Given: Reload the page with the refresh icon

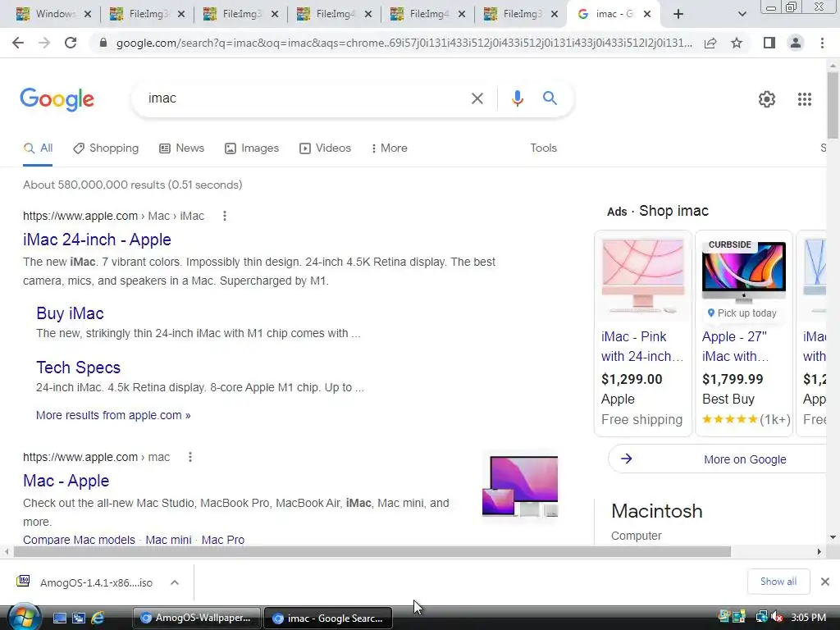Looking at the screenshot, I should pos(71,43).
